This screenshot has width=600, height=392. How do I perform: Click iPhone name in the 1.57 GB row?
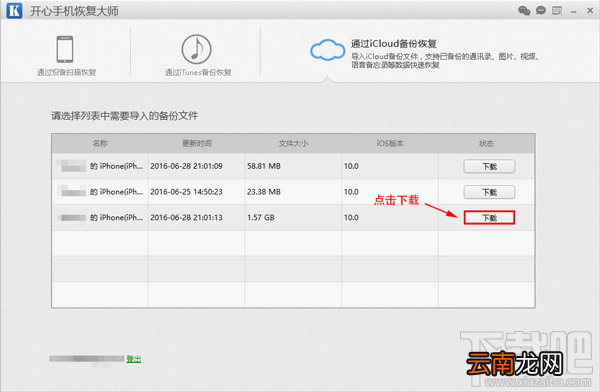coord(117,217)
